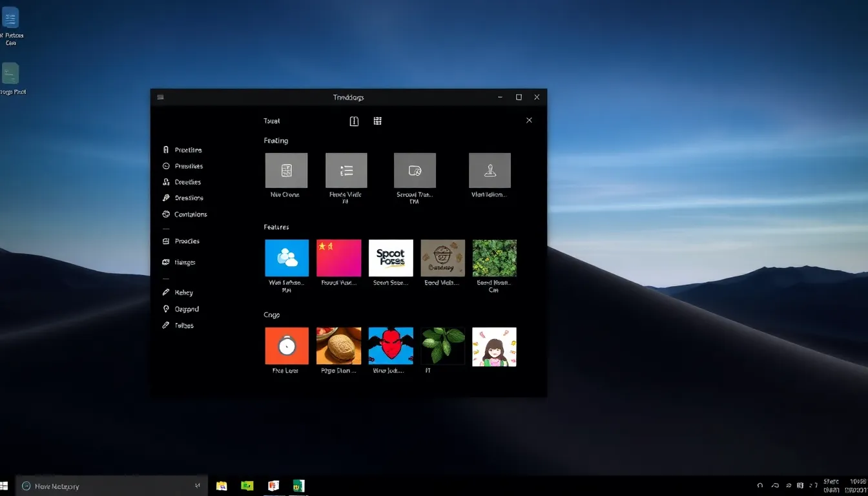The width and height of the screenshot is (868, 496).
Task: Open the orange stopwatch tile
Action: tap(287, 346)
